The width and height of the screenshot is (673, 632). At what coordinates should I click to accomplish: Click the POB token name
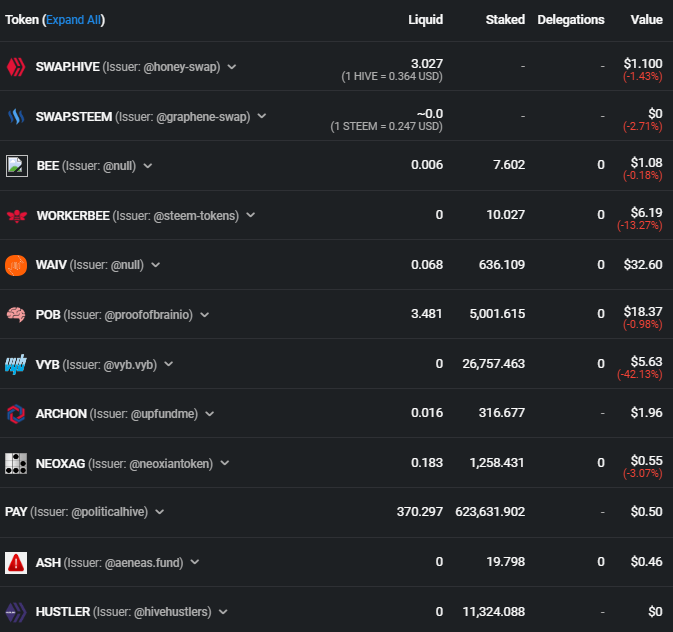(48, 315)
